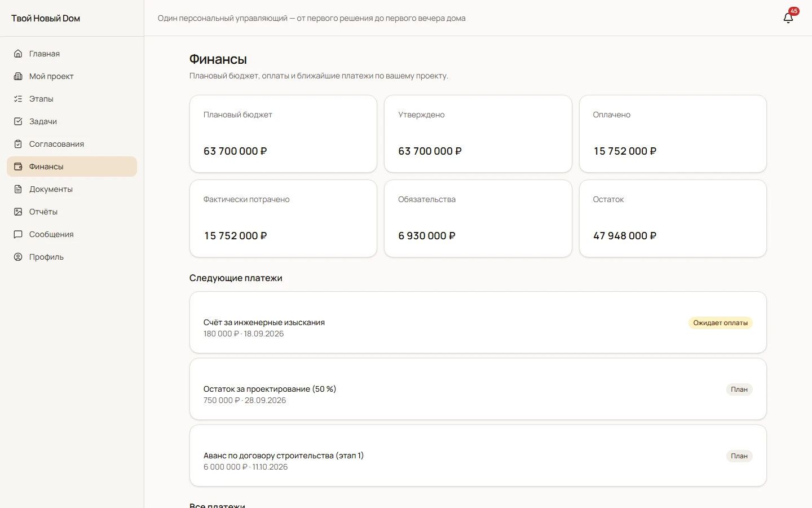This screenshot has height=508, width=812.
Task: Click the Оплачено card
Action: (x=673, y=134)
